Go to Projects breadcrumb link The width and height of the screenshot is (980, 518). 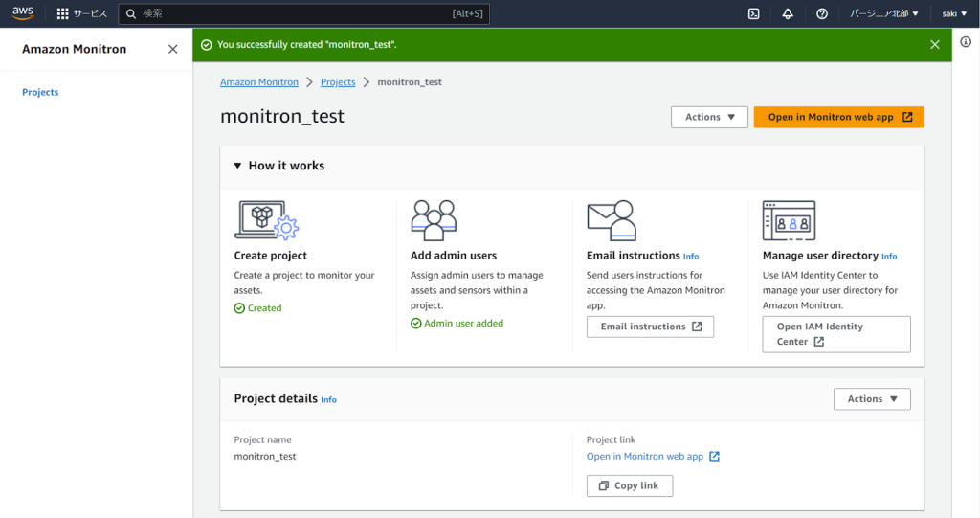pyautogui.click(x=338, y=82)
